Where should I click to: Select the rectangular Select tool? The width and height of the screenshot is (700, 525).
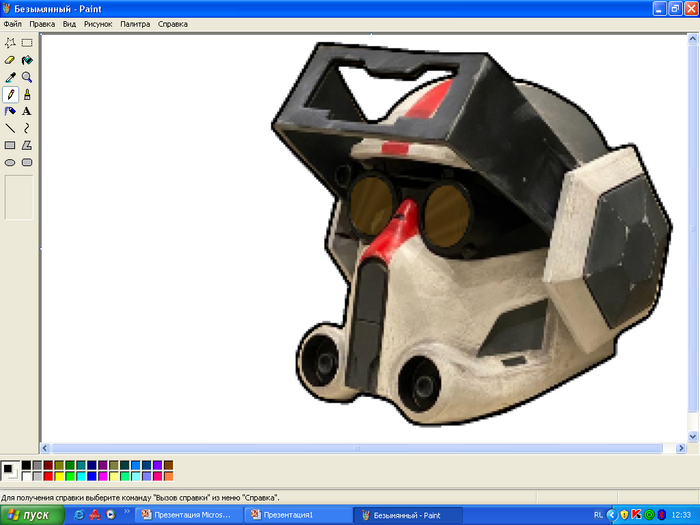(x=27, y=43)
